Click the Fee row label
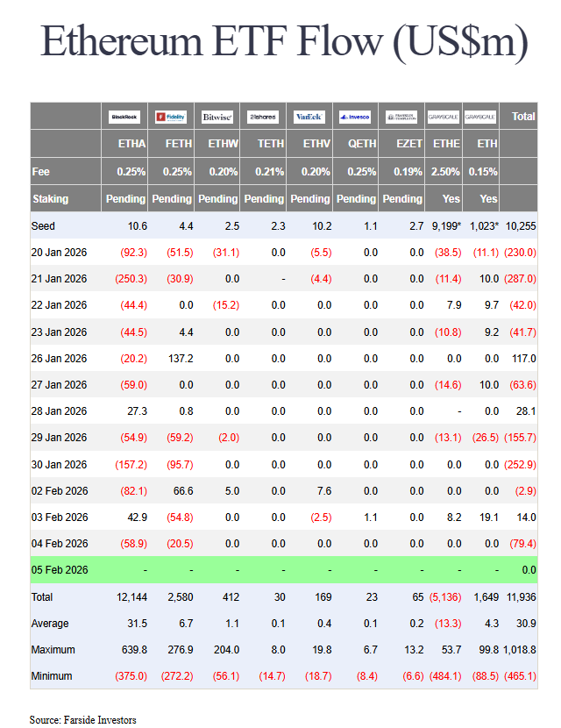The width and height of the screenshot is (561, 728). (x=40, y=172)
